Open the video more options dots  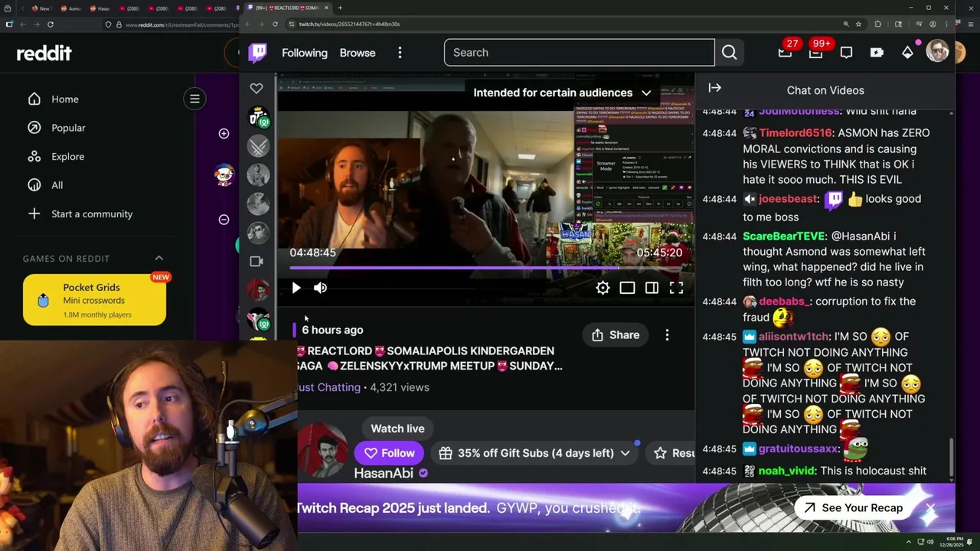pyautogui.click(x=667, y=335)
